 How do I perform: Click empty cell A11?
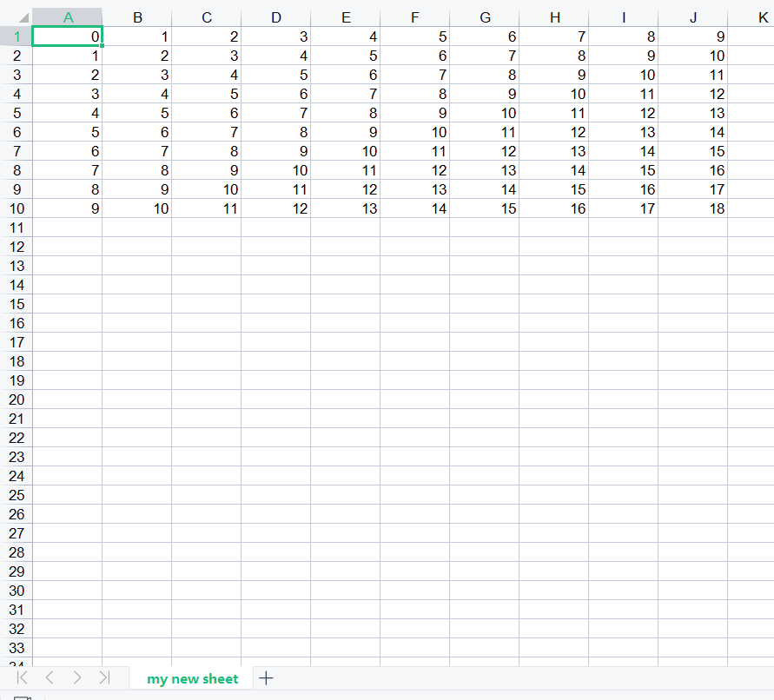(x=68, y=228)
